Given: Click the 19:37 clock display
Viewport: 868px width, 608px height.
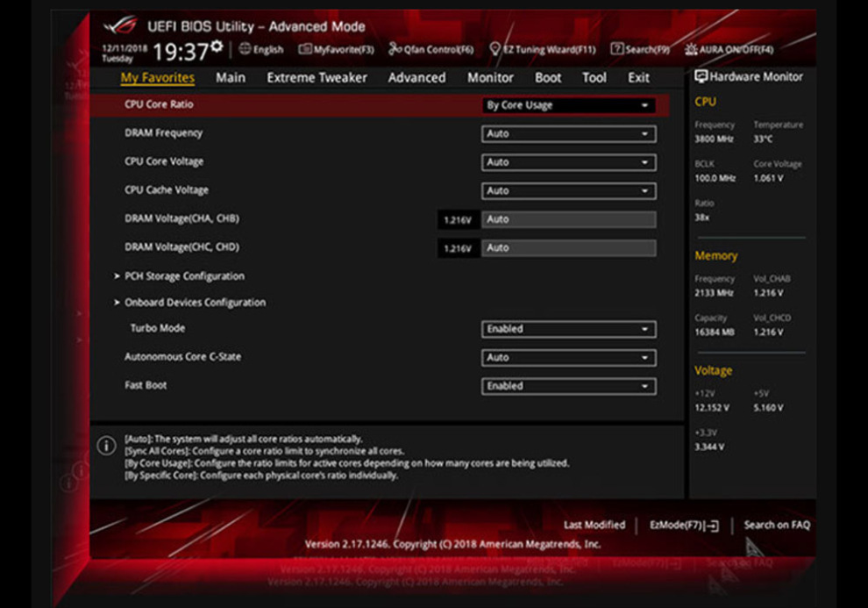Looking at the screenshot, I should tap(180, 52).
